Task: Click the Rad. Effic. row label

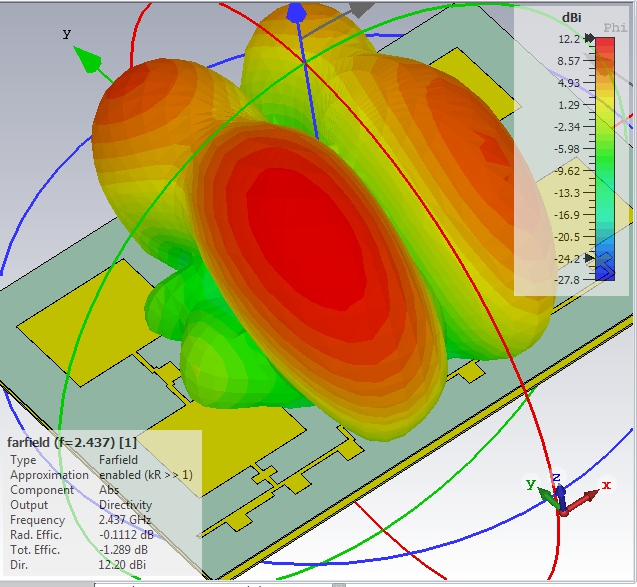Action: [36, 535]
